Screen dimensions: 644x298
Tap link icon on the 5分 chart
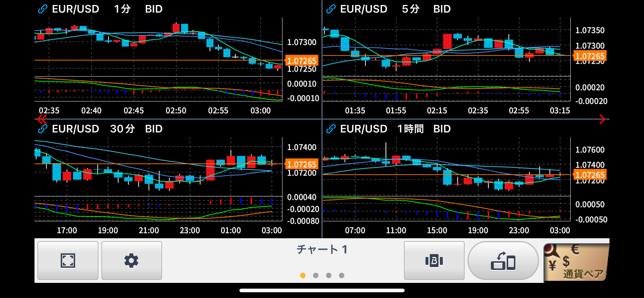[x=331, y=9]
